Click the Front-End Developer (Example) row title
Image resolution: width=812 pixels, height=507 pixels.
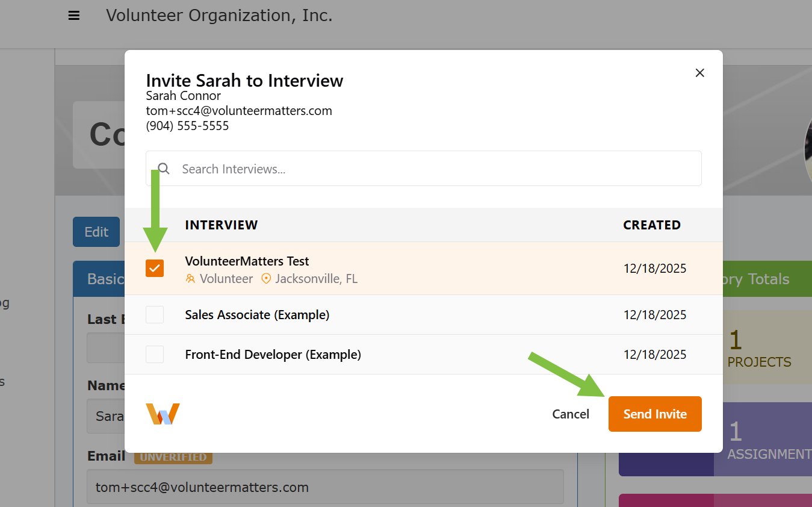pos(273,355)
